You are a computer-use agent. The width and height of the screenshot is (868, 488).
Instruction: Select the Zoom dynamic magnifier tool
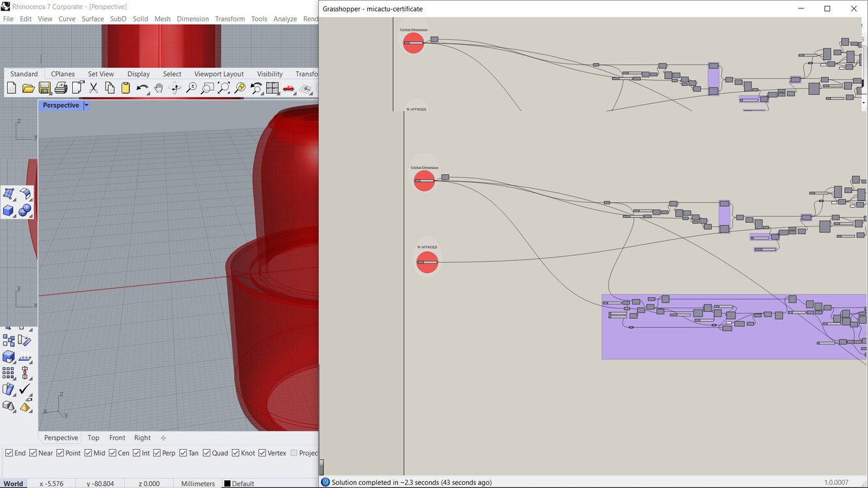191,88
